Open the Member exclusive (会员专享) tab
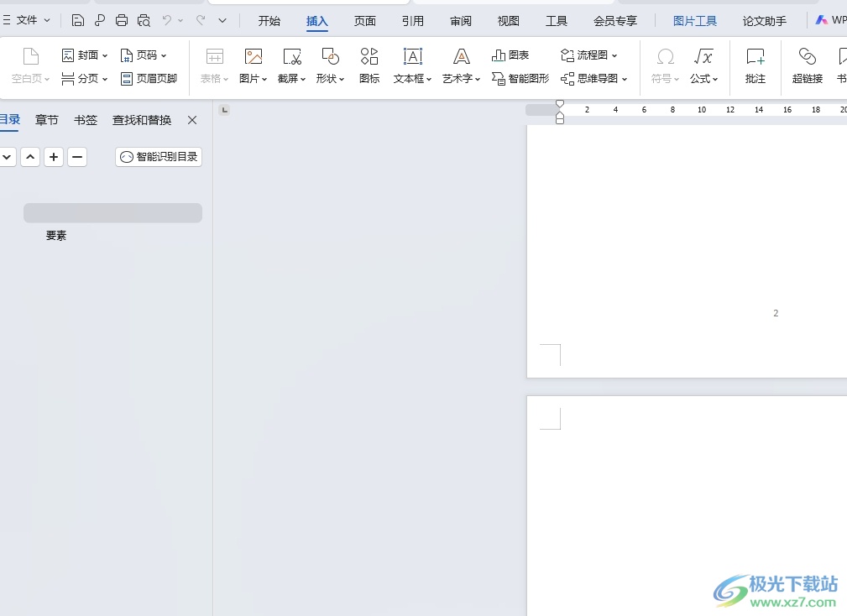The image size is (847, 616). [615, 21]
